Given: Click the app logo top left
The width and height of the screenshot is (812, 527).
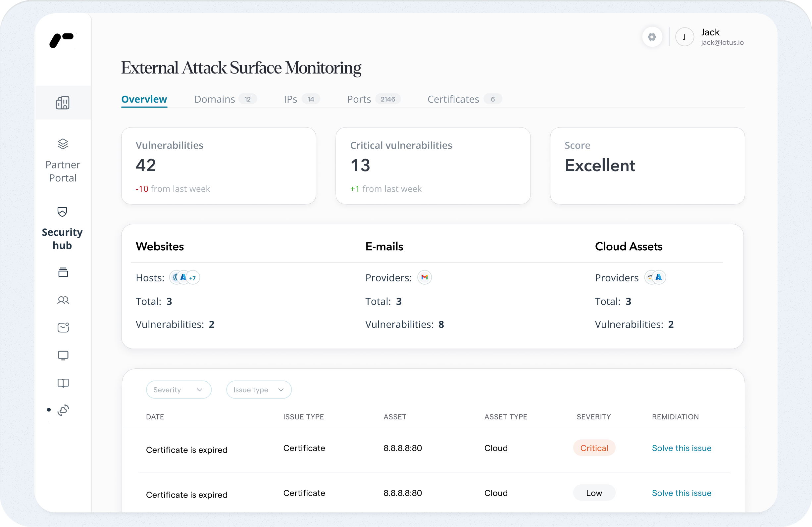Looking at the screenshot, I should (x=62, y=40).
